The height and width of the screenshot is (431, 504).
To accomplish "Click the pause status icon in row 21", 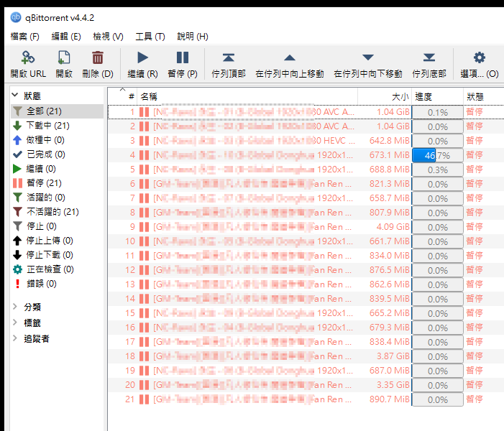I will (x=145, y=399).
